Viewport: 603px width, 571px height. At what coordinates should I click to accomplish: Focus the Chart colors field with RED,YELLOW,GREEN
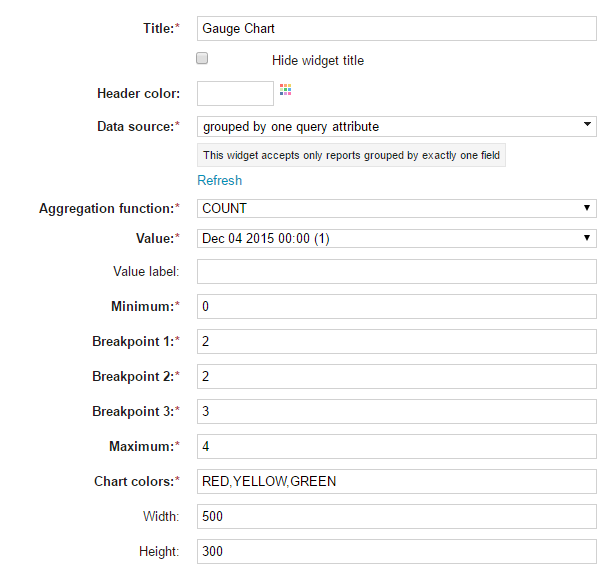point(397,481)
